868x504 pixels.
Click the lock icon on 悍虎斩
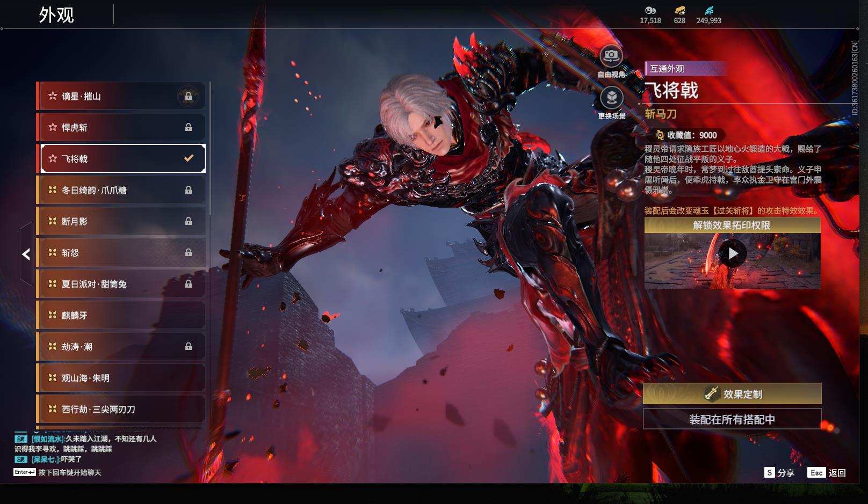(x=189, y=127)
